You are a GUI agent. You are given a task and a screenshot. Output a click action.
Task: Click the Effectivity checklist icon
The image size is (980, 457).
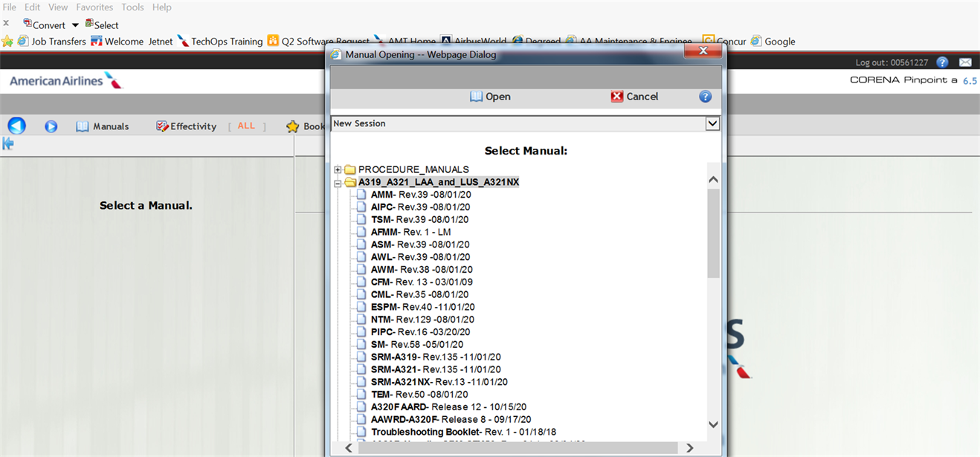162,126
